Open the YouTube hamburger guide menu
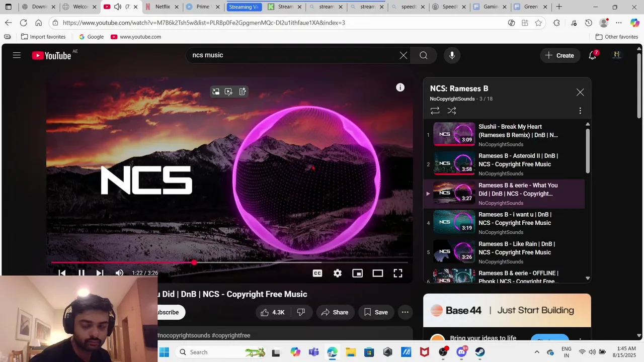Screen dimensions: 644x362 click(17, 55)
